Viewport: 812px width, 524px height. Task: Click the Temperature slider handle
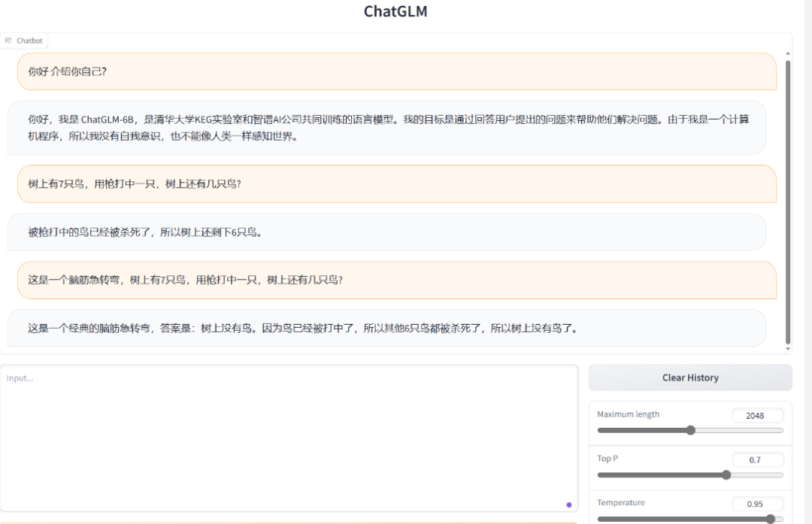771,519
